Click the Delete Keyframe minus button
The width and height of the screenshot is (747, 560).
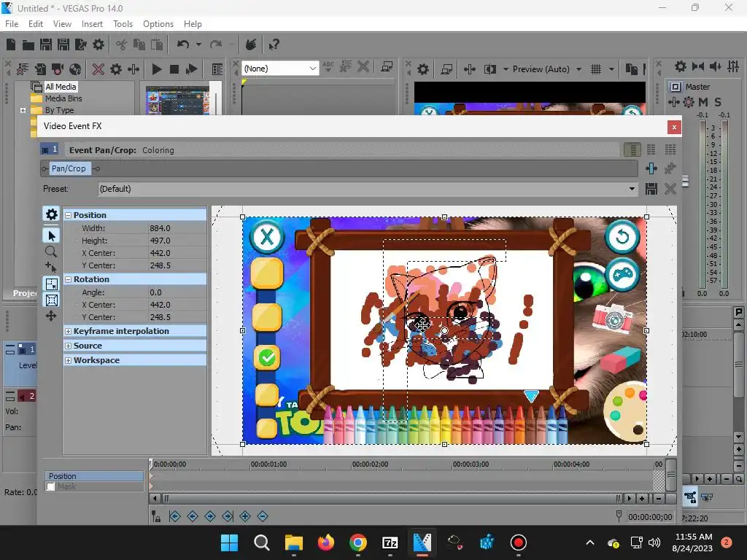(x=263, y=516)
